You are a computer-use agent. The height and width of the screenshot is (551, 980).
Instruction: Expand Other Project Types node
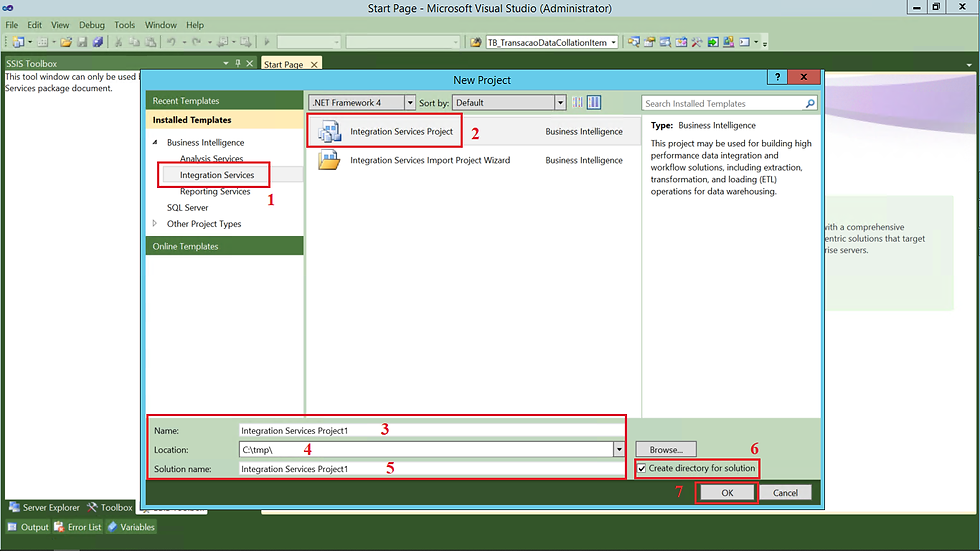pos(155,223)
